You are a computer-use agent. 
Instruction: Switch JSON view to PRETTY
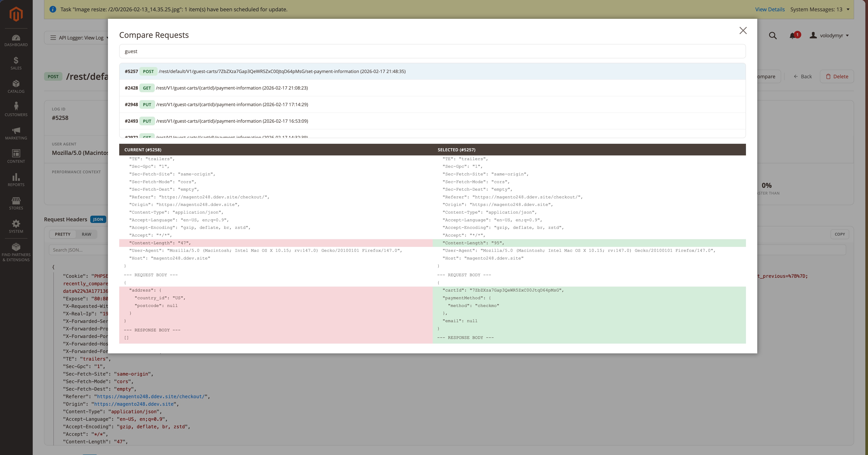tap(63, 234)
